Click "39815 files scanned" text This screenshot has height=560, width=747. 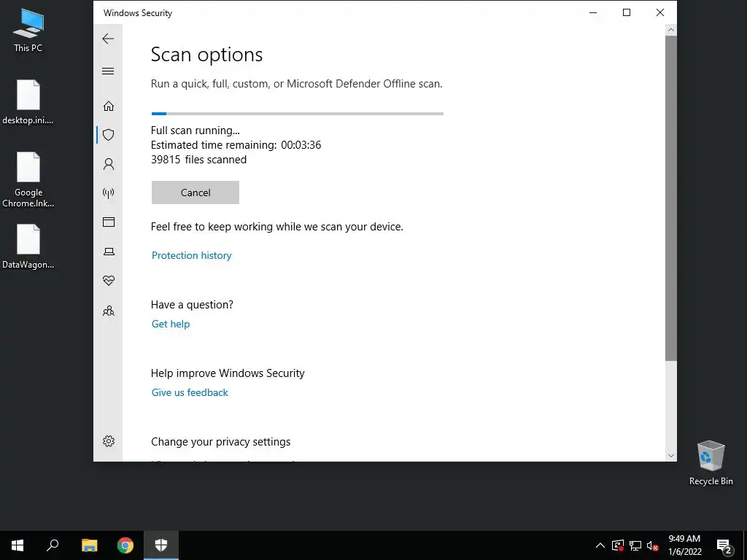pyautogui.click(x=198, y=160)
